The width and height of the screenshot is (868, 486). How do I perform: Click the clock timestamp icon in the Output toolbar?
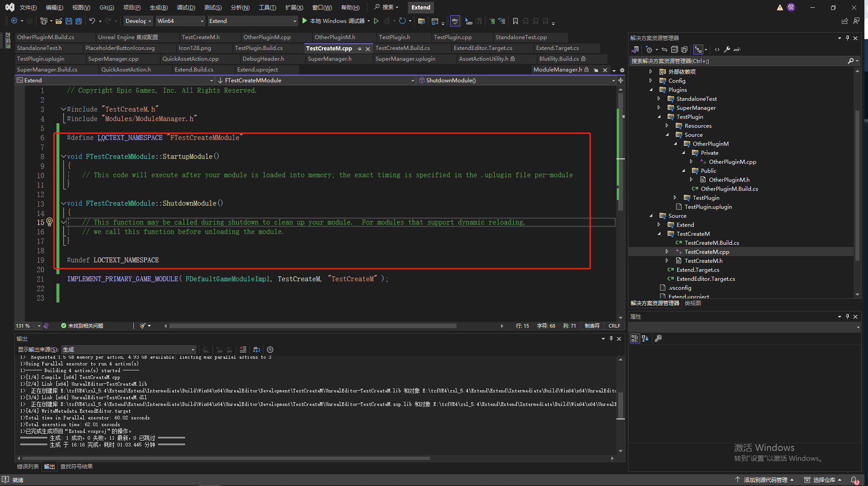(x=270, y=350)
